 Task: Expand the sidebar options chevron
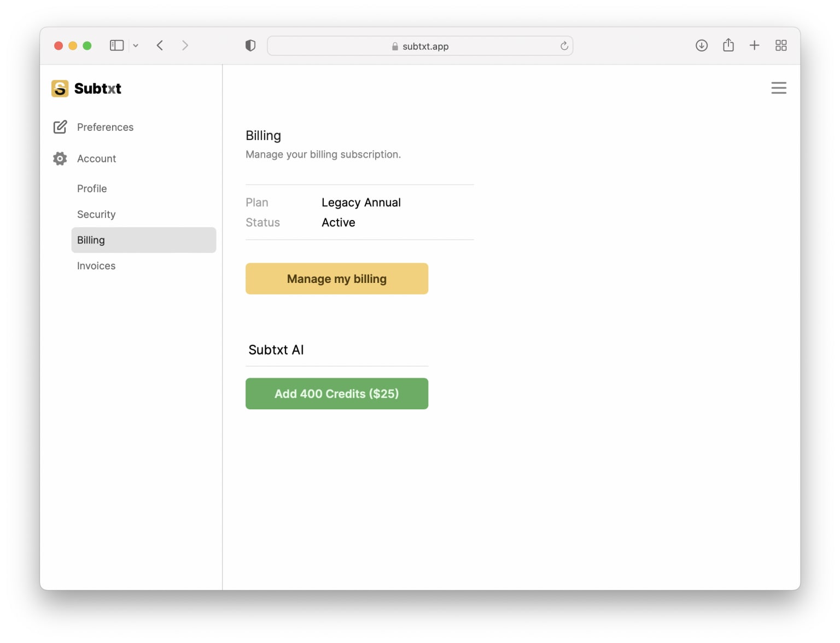(x=136, y=46)
